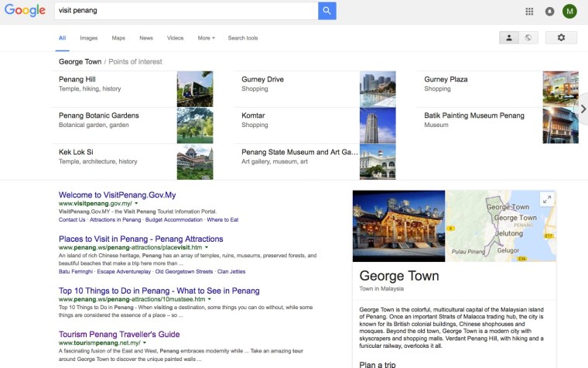
Task: Switch to the Images tab
Action: 88,38
